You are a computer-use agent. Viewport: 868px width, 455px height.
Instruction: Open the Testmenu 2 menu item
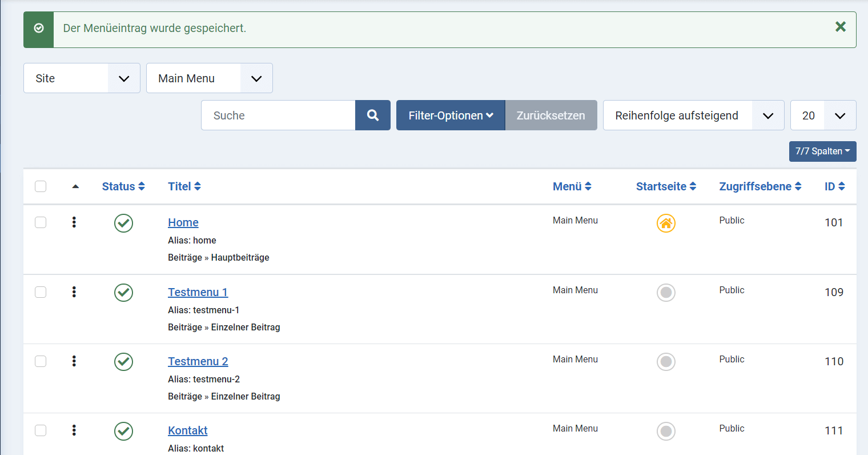[198, 361]
